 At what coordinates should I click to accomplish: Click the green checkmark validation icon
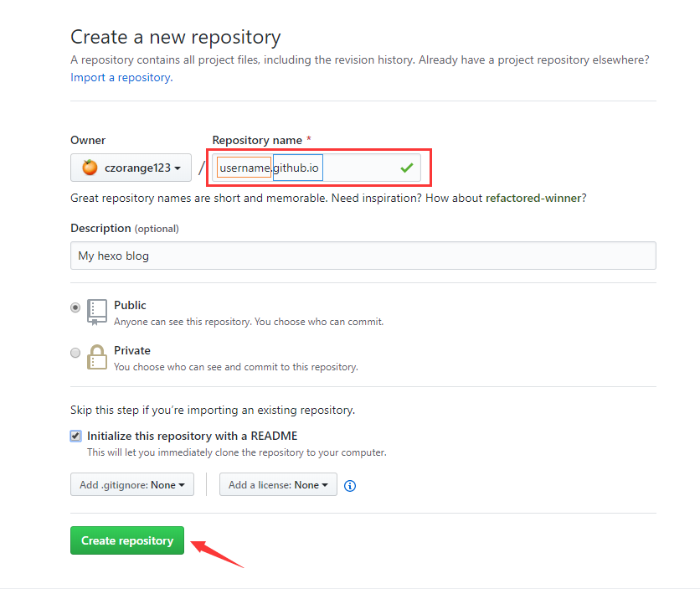(x=407, y=168)
